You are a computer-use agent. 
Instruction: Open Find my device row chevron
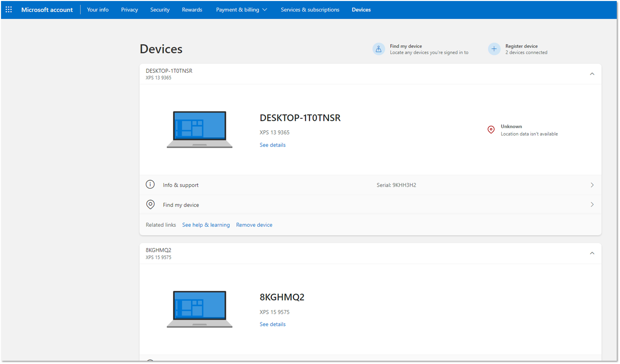click(x=592, y=205)
